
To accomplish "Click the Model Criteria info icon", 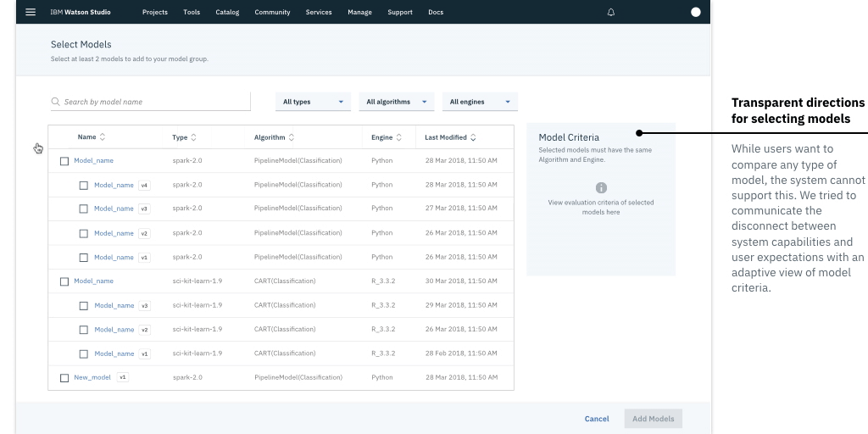I will (601, 187).
